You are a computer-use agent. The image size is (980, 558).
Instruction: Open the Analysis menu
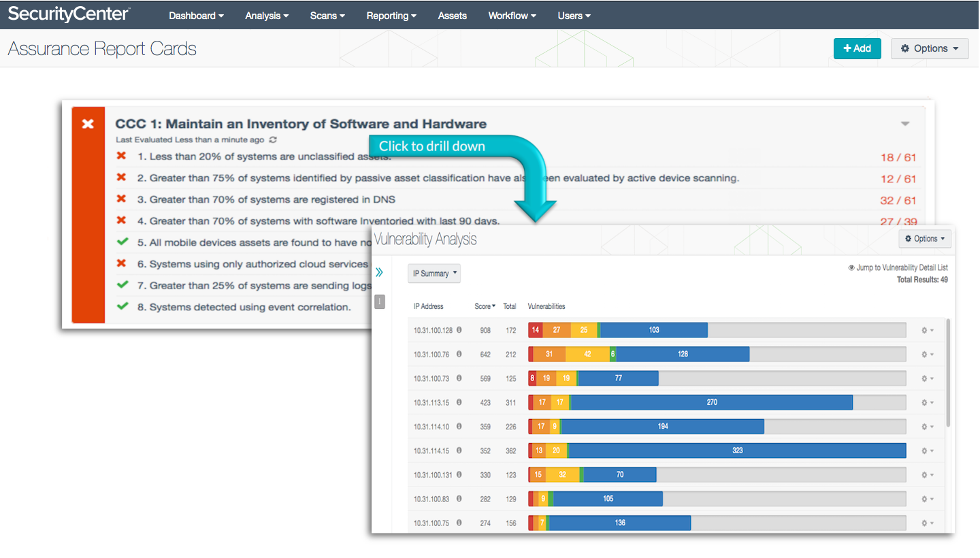tap(267, 16)
